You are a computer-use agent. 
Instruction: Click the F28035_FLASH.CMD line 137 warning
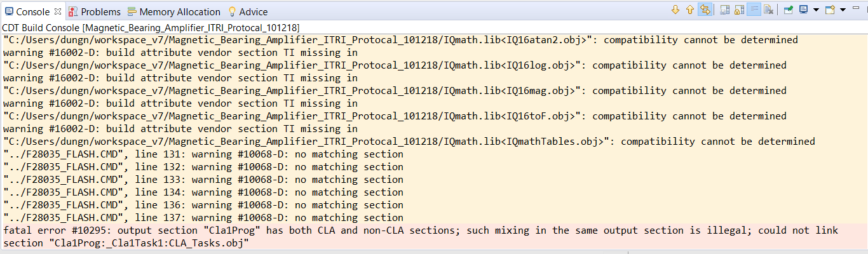[203, 218]
